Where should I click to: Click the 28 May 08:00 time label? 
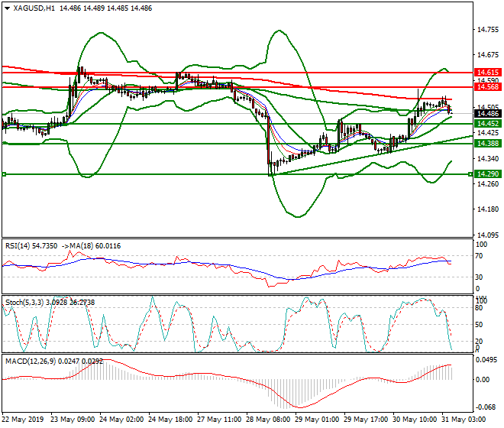pyautogui.click(x=268, y=420)
